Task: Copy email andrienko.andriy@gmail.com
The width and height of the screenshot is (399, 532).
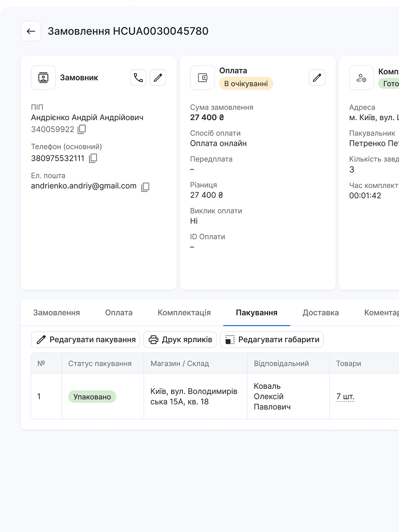Action: tap(145, 187)
